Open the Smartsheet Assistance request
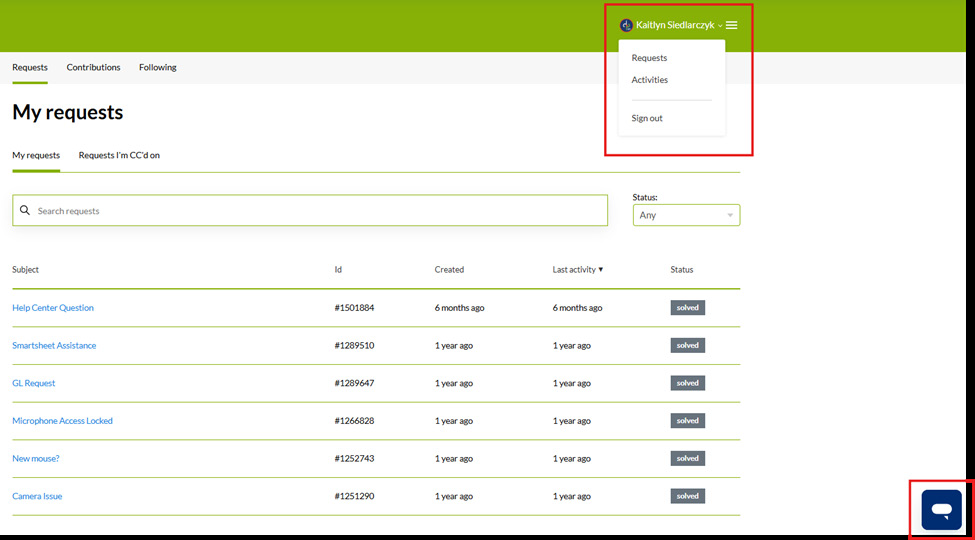 pos(54,346)
